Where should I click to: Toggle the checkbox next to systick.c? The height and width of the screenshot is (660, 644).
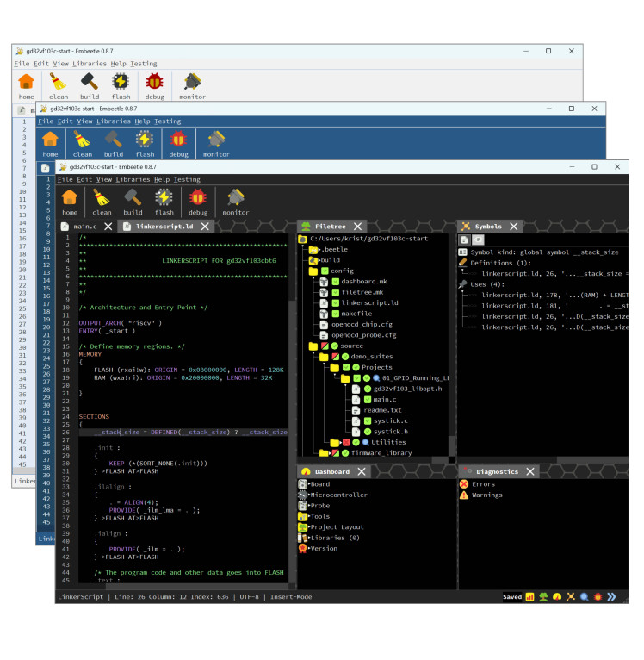tap(367, 420)
